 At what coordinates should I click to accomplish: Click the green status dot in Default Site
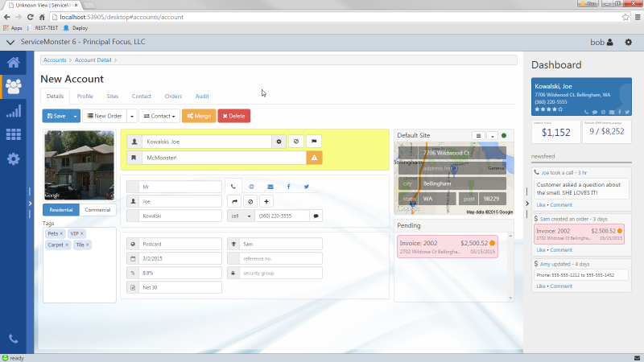coord(504,135)
